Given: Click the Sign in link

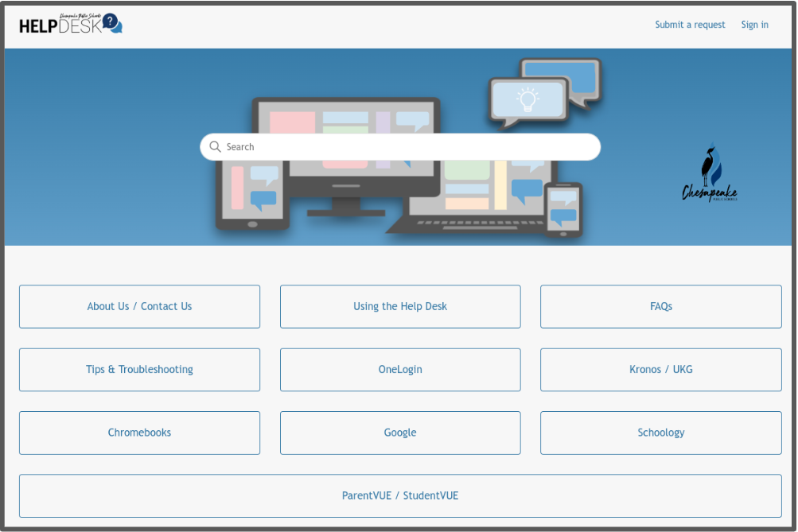Looking at the screenshot, I should (754, 25).
